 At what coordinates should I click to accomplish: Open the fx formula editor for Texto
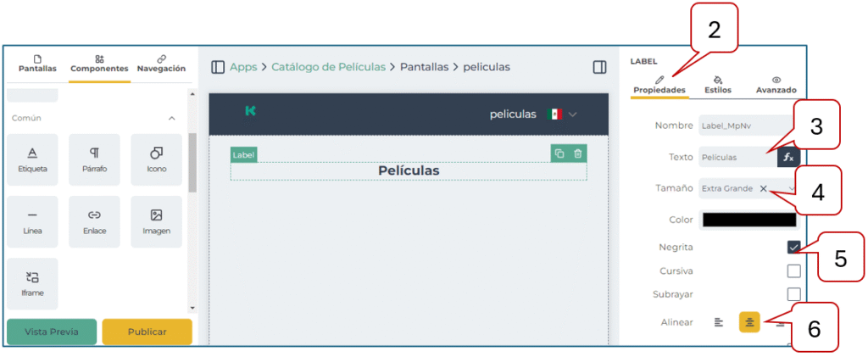788,157
